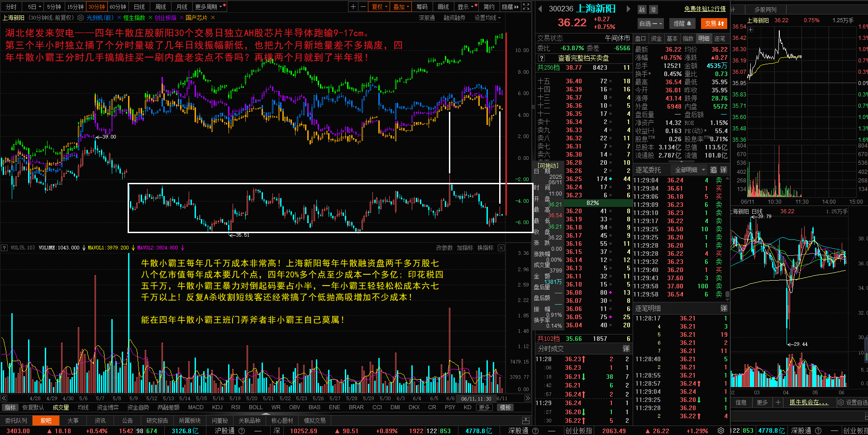Image resolution: width=868 pixels, height=435 pixels.
Task: Pop out bottom panel icon
Action: [525, 421]
